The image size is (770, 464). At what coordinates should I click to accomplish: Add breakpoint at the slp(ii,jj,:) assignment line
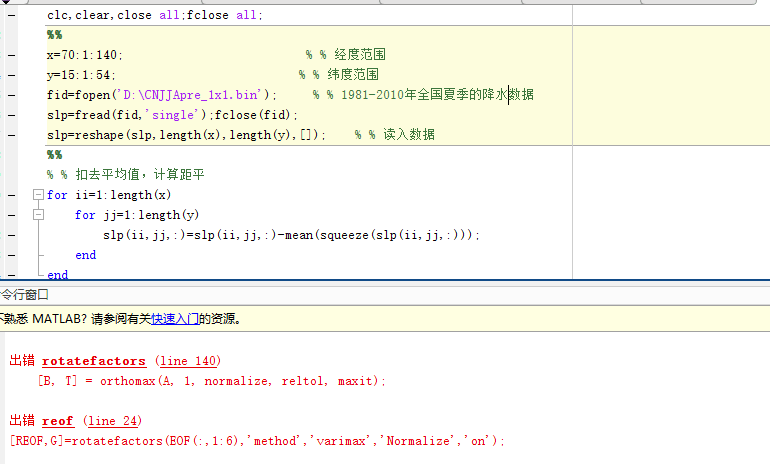click(x=10, y=235)
